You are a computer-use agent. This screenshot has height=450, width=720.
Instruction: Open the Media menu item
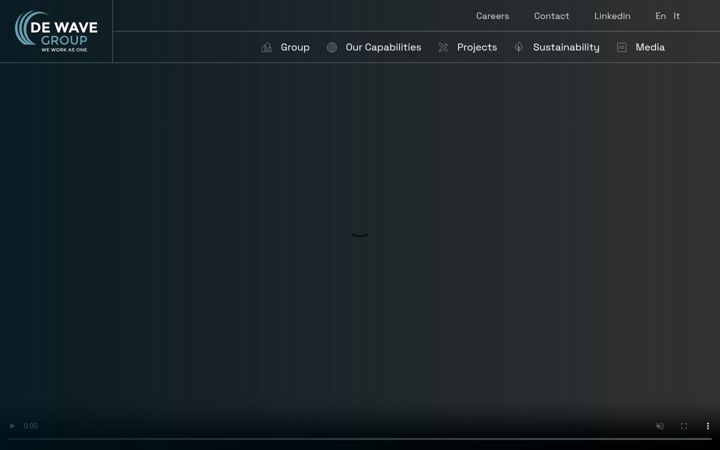(x=650, y=47)
